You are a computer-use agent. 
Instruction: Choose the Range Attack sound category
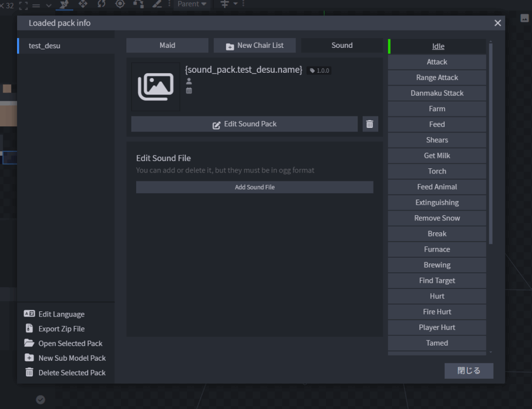[x=437, y=77]
